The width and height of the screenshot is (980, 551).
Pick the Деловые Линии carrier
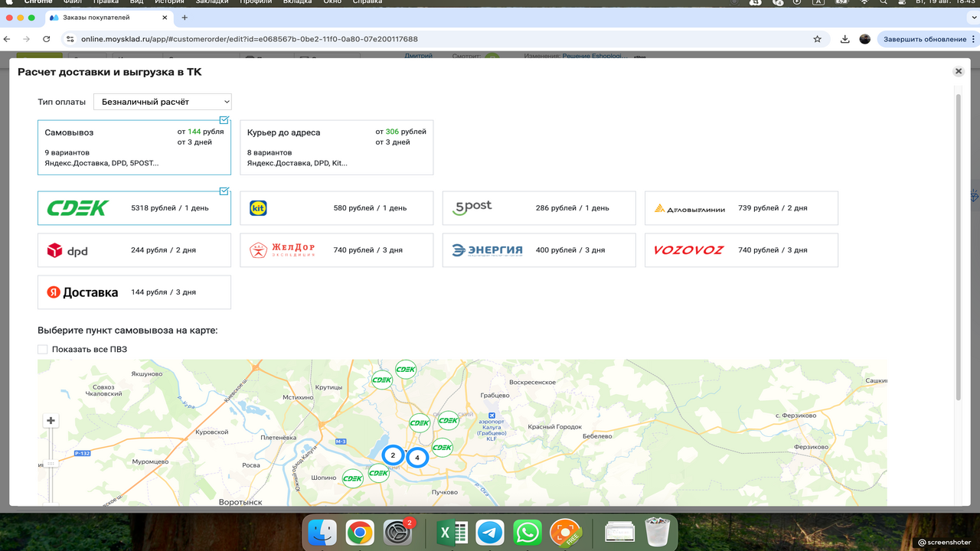(x=740, y=208)
